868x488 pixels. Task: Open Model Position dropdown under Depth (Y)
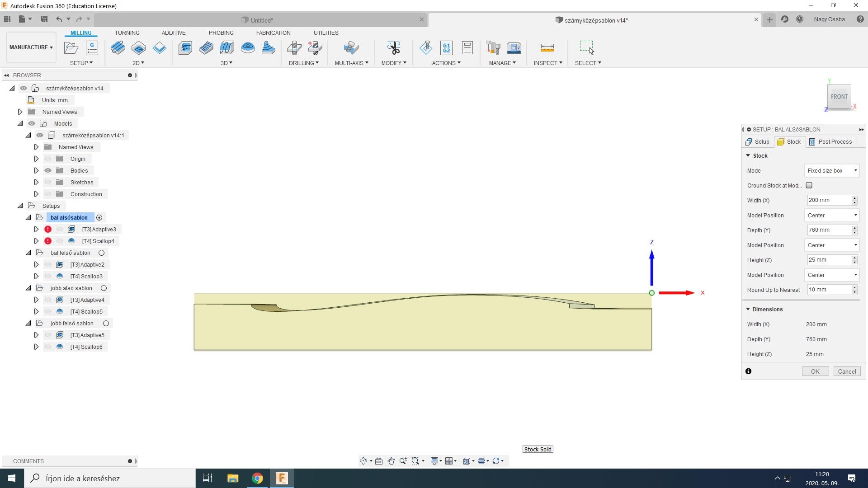click(832, 245)
